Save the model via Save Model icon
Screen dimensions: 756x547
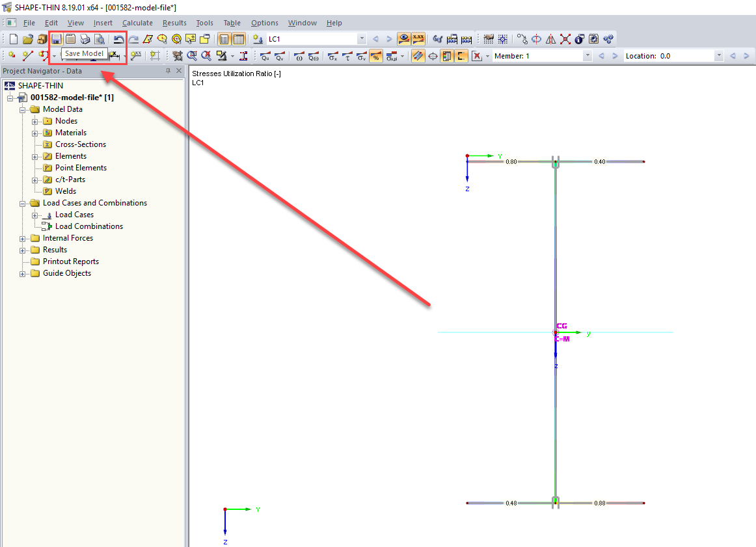click(55, 38)
